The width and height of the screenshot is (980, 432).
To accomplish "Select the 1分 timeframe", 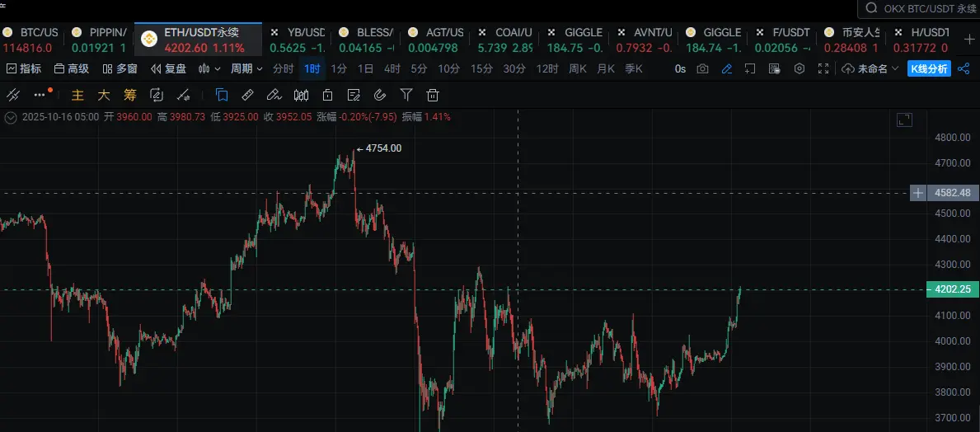I will coord(339,68).
